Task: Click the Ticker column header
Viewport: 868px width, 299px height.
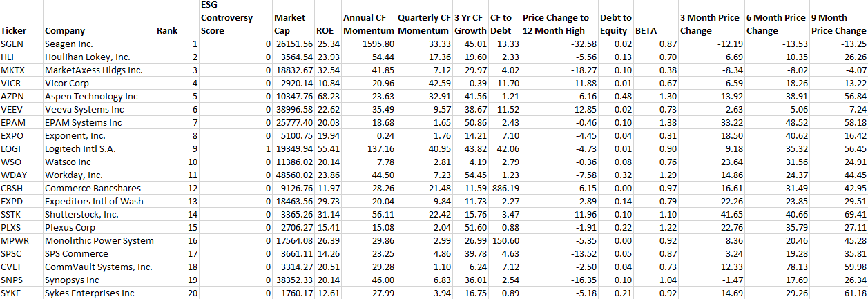Action: (x=15, y=30)
